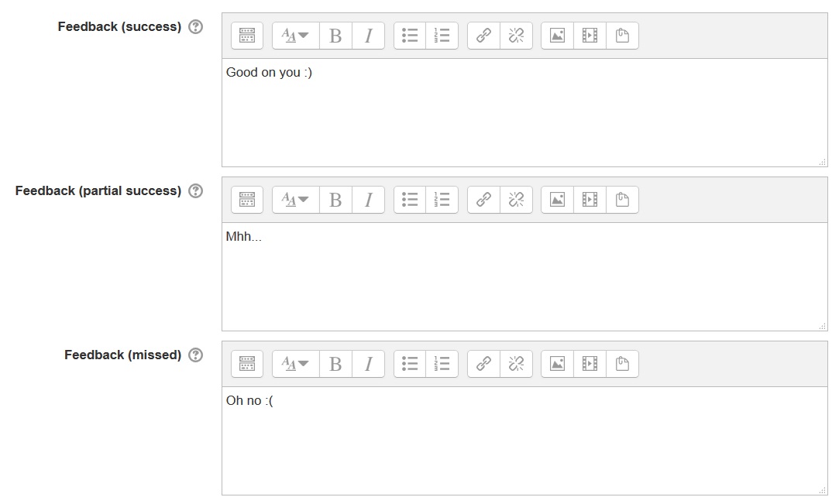Viewport: 839px width, 504px height.
Task: Insert an unordered list in the missed feedback
Action: [x=409, y=363]
